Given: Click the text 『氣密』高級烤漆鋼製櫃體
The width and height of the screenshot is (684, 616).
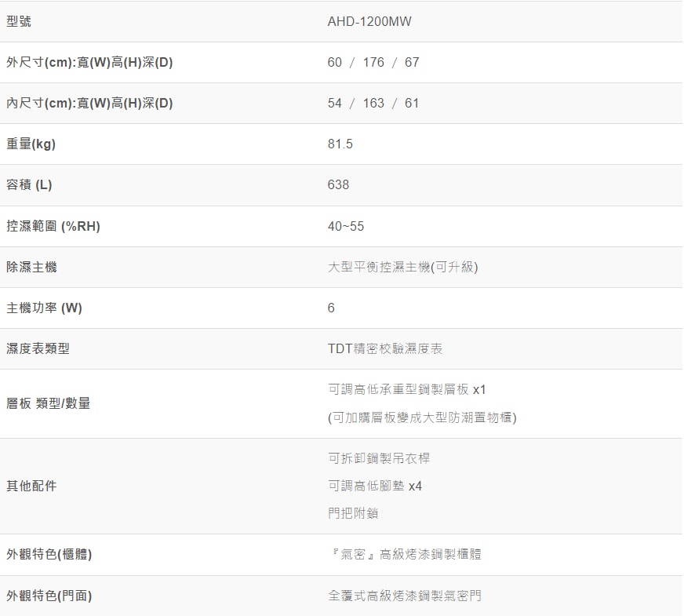Looking at the screenshot, I should point(405,554).
